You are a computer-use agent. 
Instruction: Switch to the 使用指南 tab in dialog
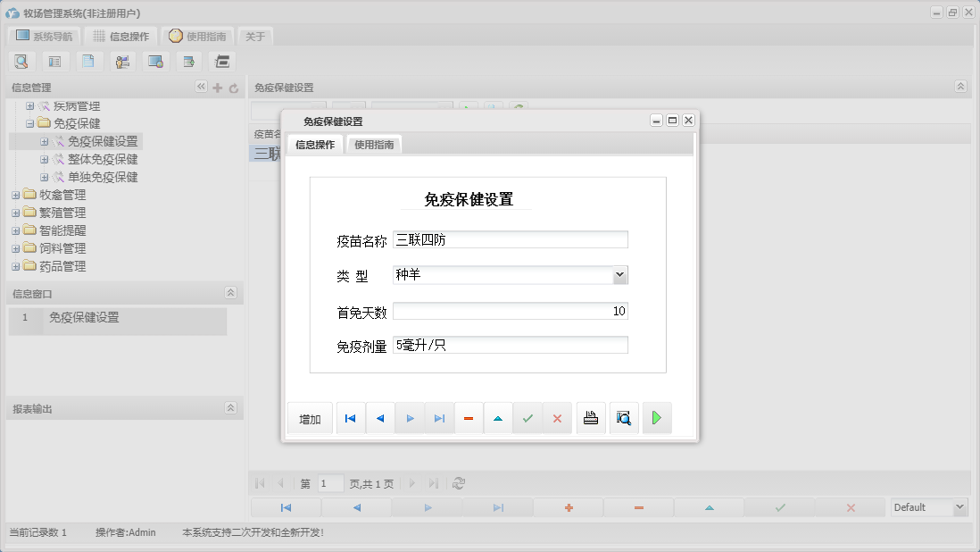tap(373, 143)
